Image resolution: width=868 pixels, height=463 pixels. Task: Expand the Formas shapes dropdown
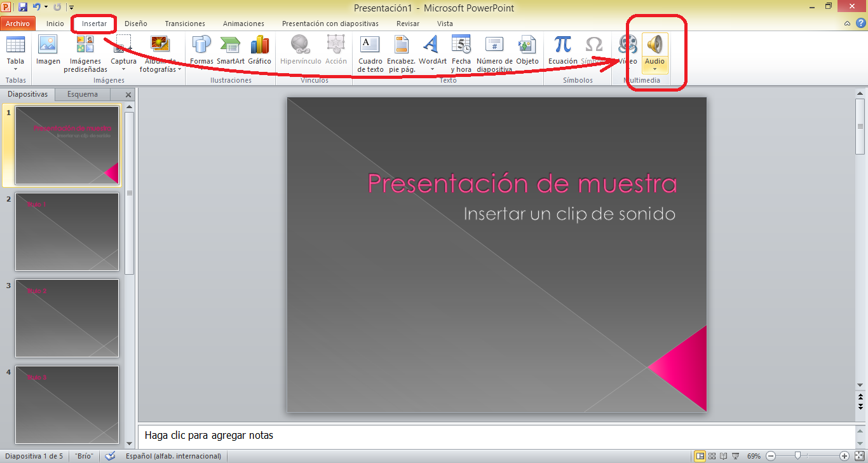click(201, 61)
